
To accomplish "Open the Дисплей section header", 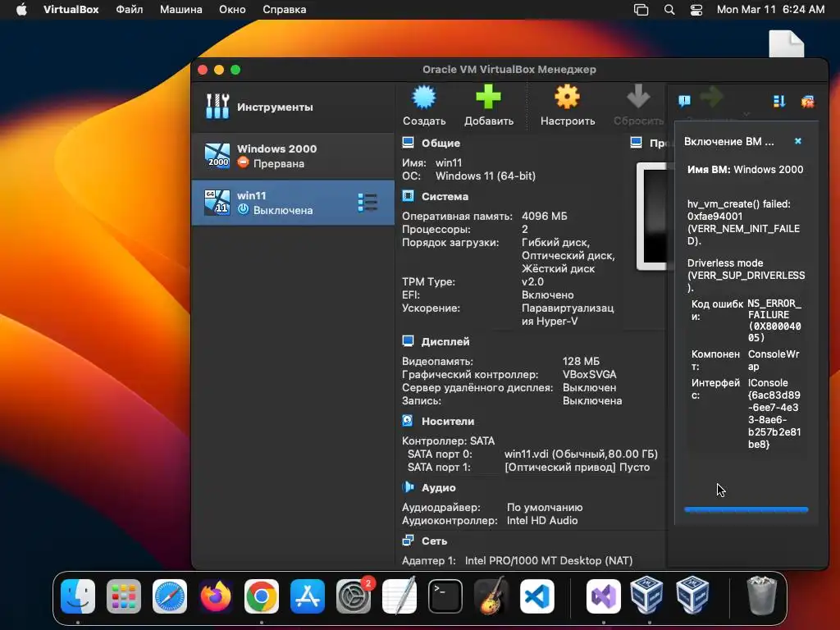I will tap(445, 342).
